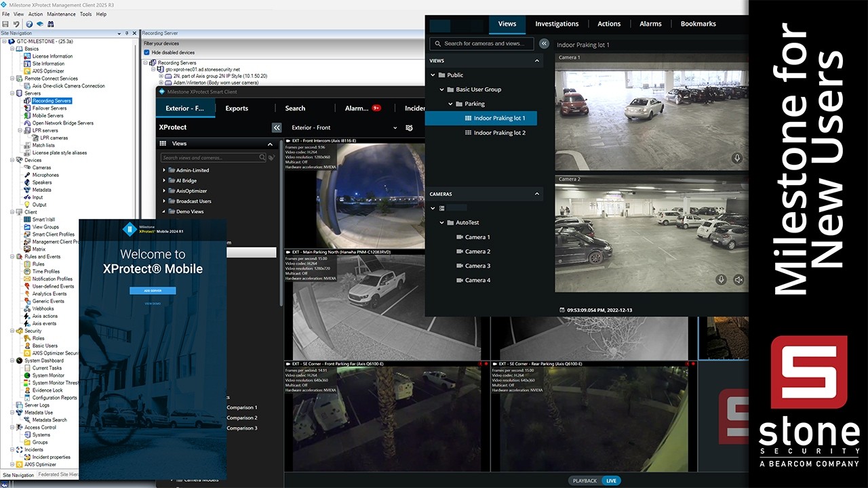The height and width of the screenshot is (488, 868).
Task: Open the Exterior - Front view dropdown
Action: point(395,127)
